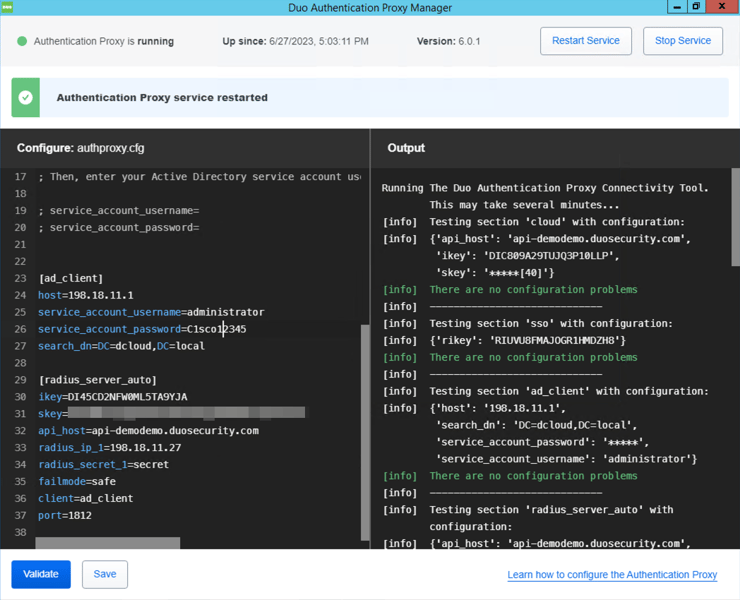The image size is (740, 600).
Task: Click the 'service_account_username': 'administrator' output line
Action: tap(566, 459)
